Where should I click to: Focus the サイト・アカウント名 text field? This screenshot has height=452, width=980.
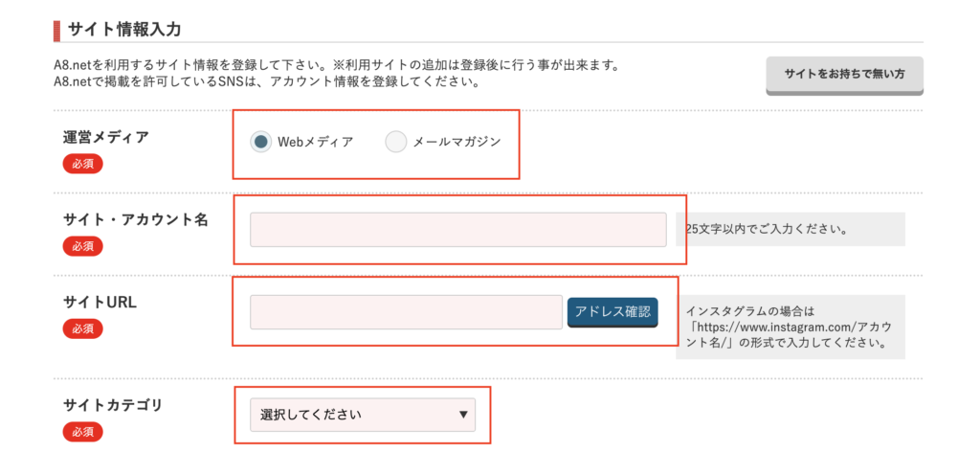(458, 230)
